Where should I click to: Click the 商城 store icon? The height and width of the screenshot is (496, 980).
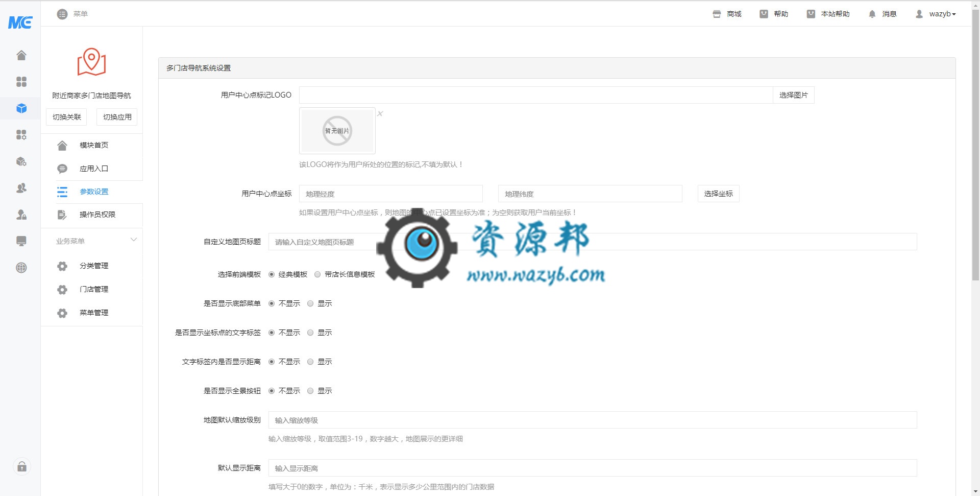pyautogui.click(x=717, y=14)
